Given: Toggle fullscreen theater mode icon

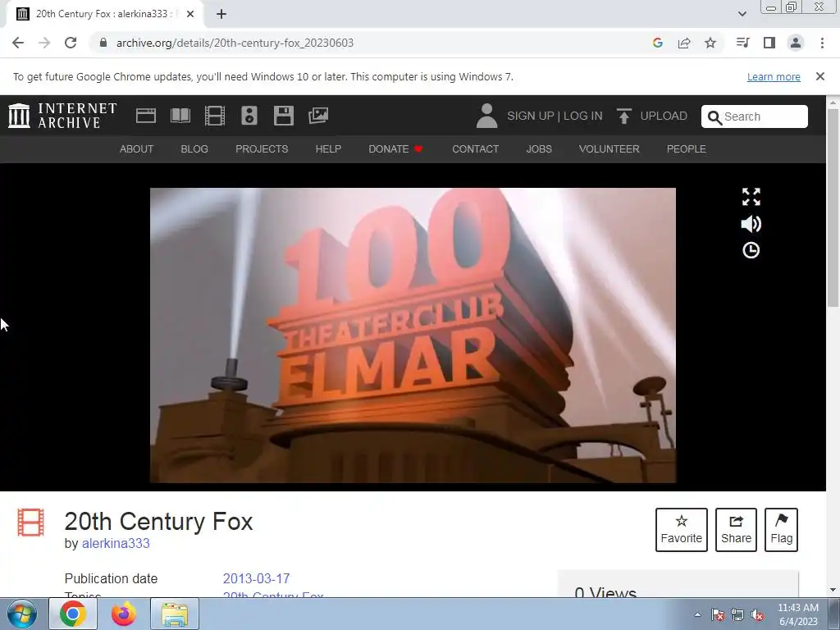Looking at the screenshot, I should coord(751,197).
